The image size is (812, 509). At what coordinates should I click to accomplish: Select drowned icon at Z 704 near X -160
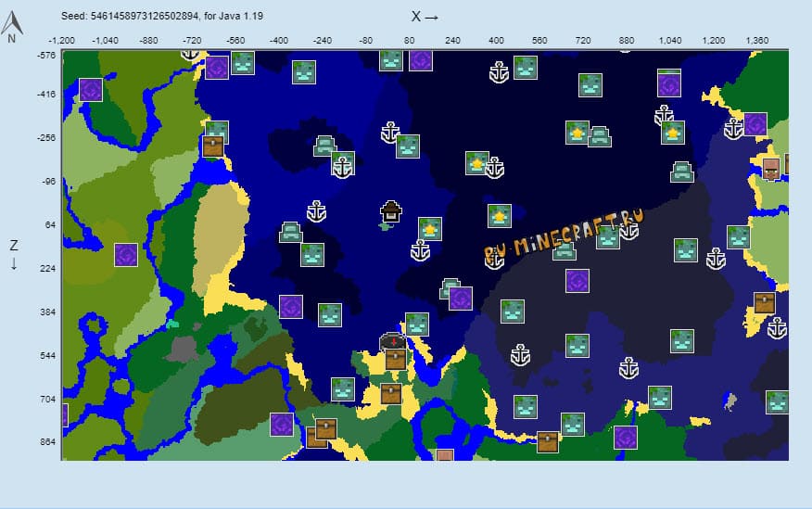click(343, 389)
